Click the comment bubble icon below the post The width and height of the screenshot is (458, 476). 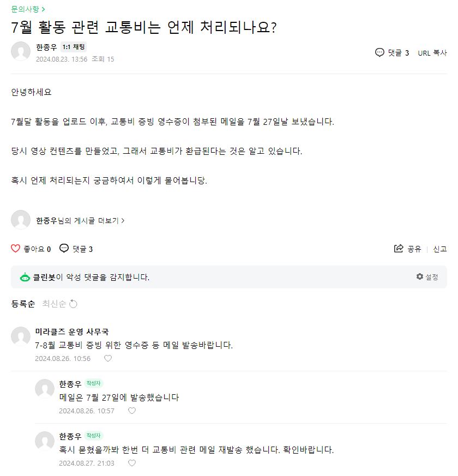[64, 249]
